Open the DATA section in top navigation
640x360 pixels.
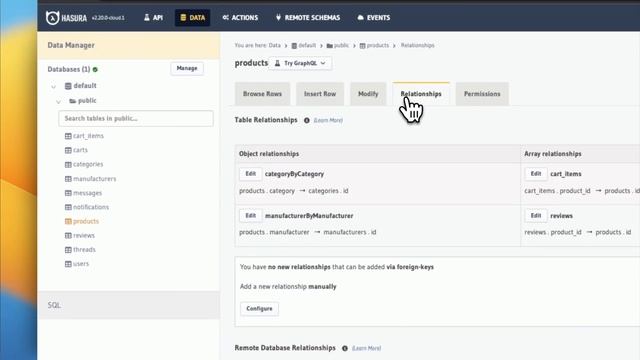click(x=193, y=18)
